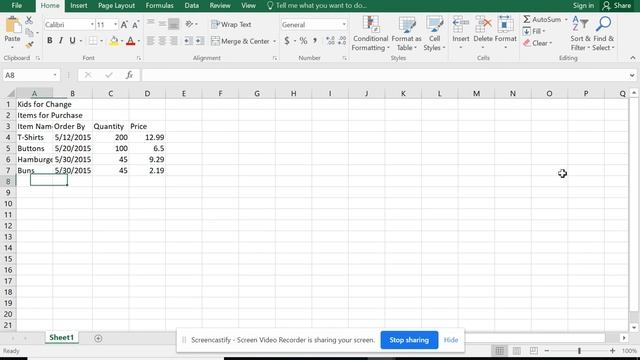The height and width of the screenshot is (360, 640).
Task: Toggle Align Left
Action: [x=151, y=41]
